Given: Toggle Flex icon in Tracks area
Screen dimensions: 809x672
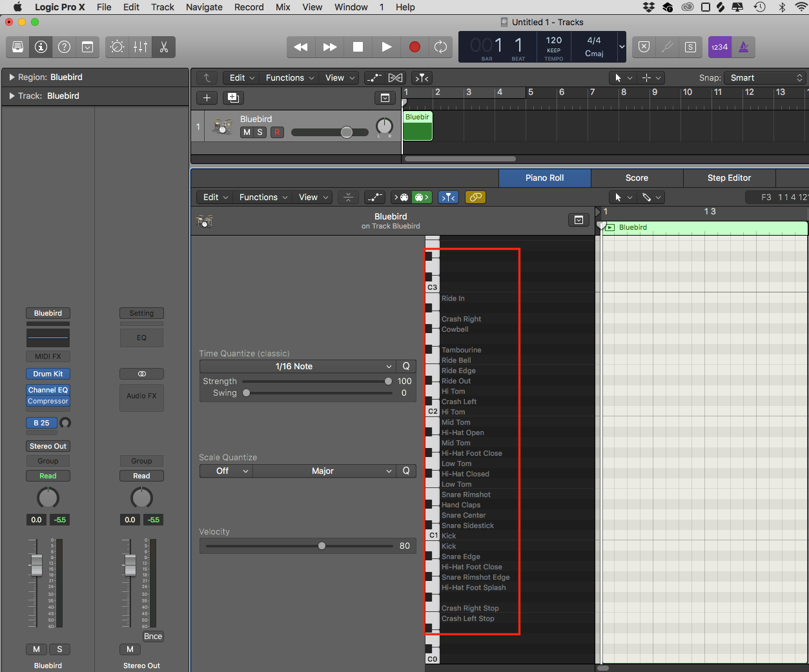Looking at the screenshot, I should pos(395,77).
